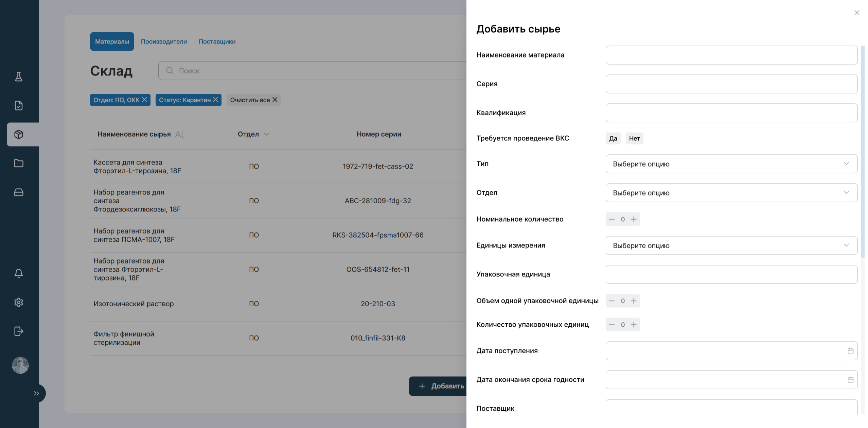Image resolution: width=868 pixels, height=428 pixels.
Task: Expand the sidebar with double-arrow icon
Action: (36, 393)
